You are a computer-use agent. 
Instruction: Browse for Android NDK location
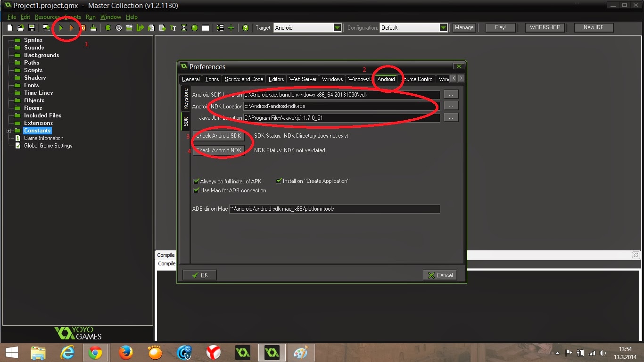click(451, 106)
